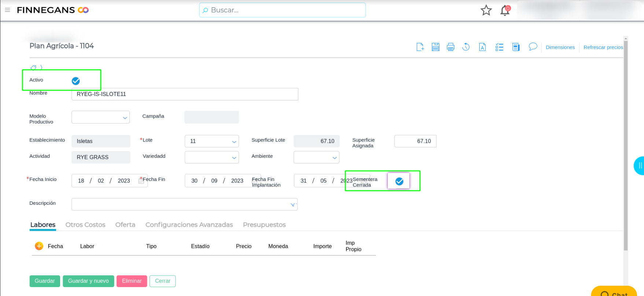Add a new labor with orange plus
Image resolution: width=644 pixels, height=296 pixels.
point(39,246)
